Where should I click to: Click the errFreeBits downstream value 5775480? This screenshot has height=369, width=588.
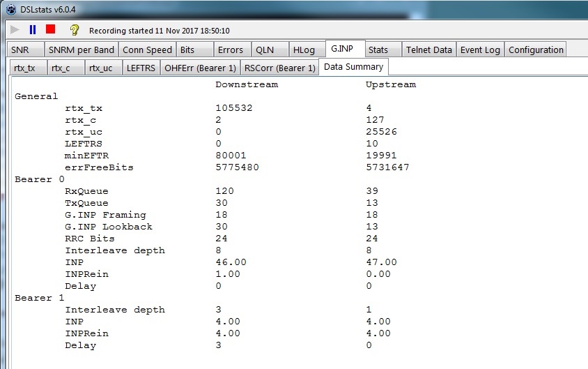pos(238,167)
